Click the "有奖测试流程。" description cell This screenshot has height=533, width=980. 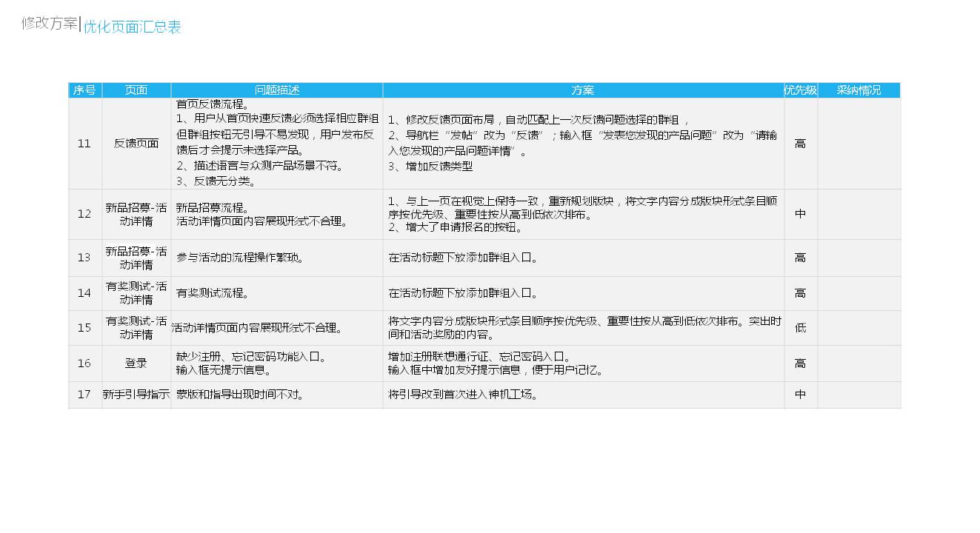tap(277, 293)
